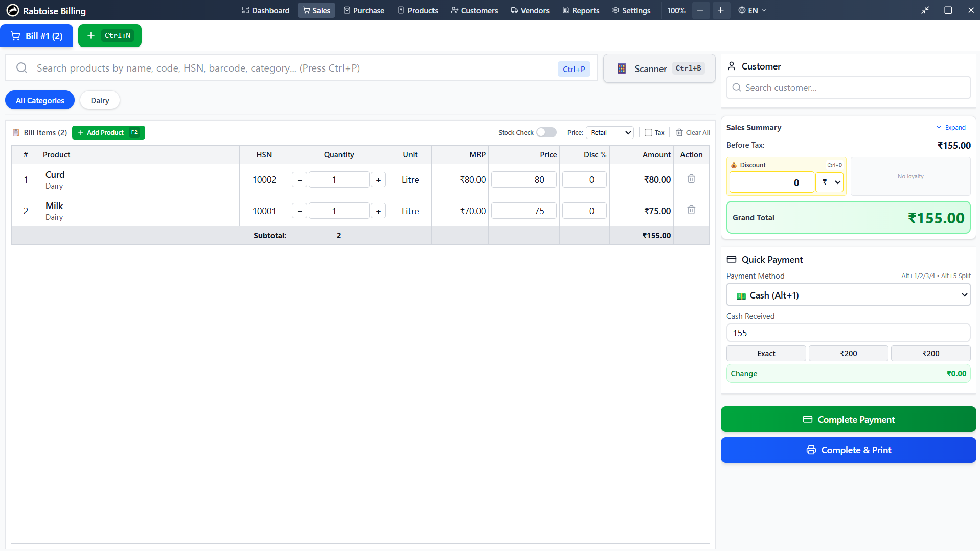Click the Discount amount field
This screenshot has height=551, width=980.
point(771,182)
